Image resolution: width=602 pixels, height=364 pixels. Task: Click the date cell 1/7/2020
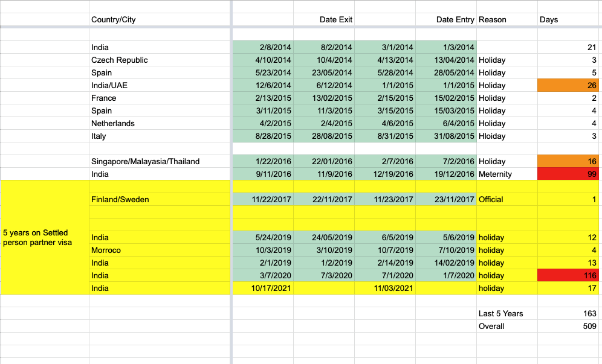tap(446, 275)
